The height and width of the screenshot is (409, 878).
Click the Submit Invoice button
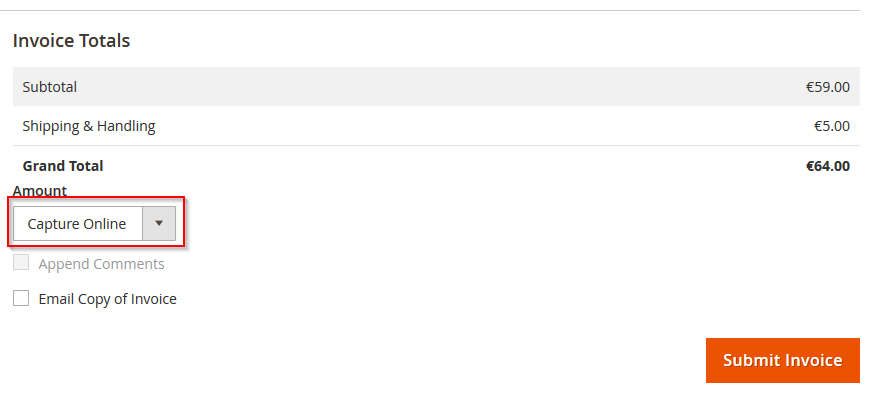[x=782, y=360]
